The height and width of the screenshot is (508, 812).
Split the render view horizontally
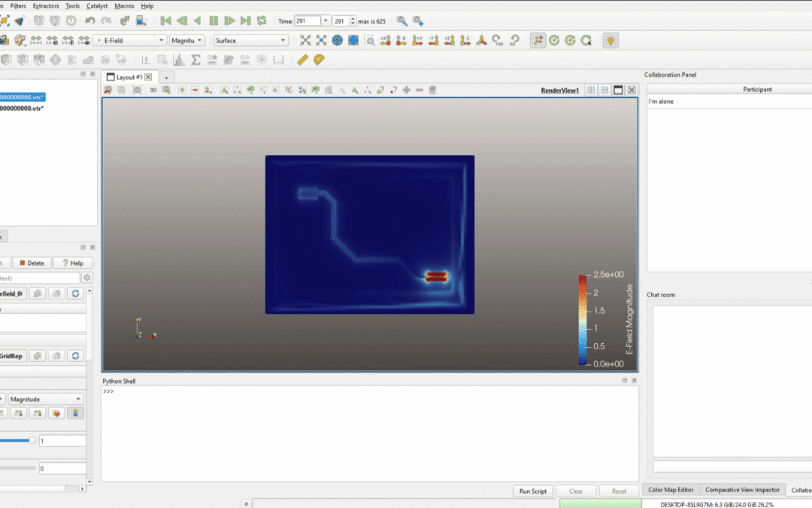(x=591, y=90)
